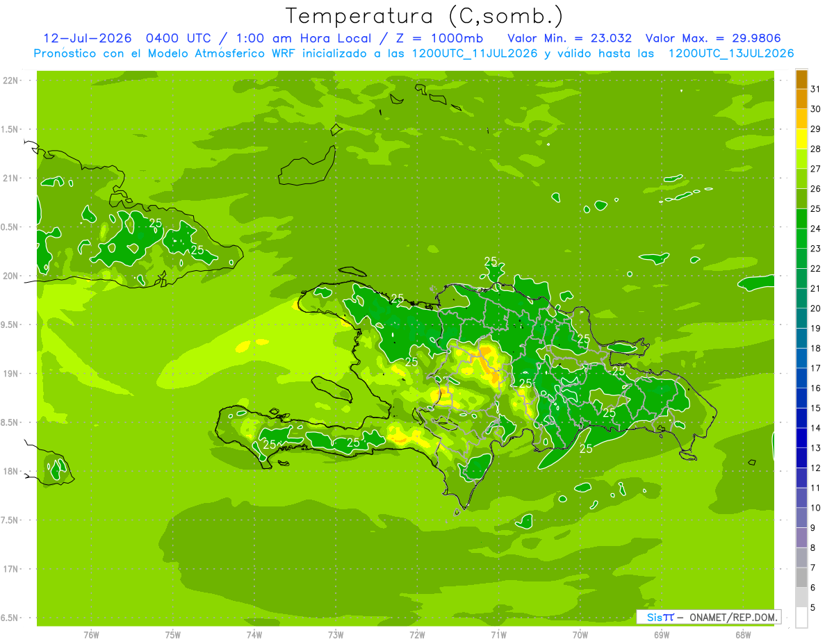Click the "69W" longitude label
The image size is (834, 644).
click(662, 635)
